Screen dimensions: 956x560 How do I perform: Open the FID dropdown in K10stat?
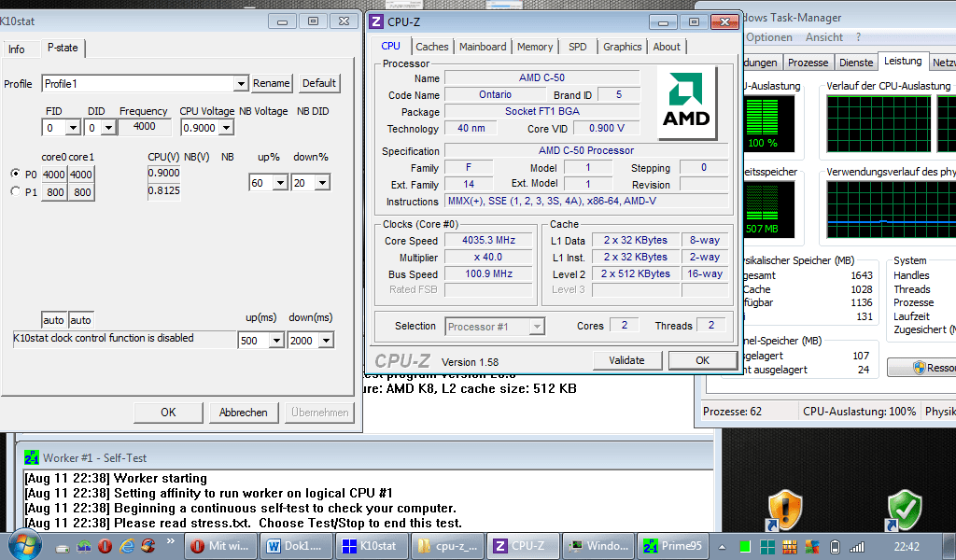click(x=73, y=127)
